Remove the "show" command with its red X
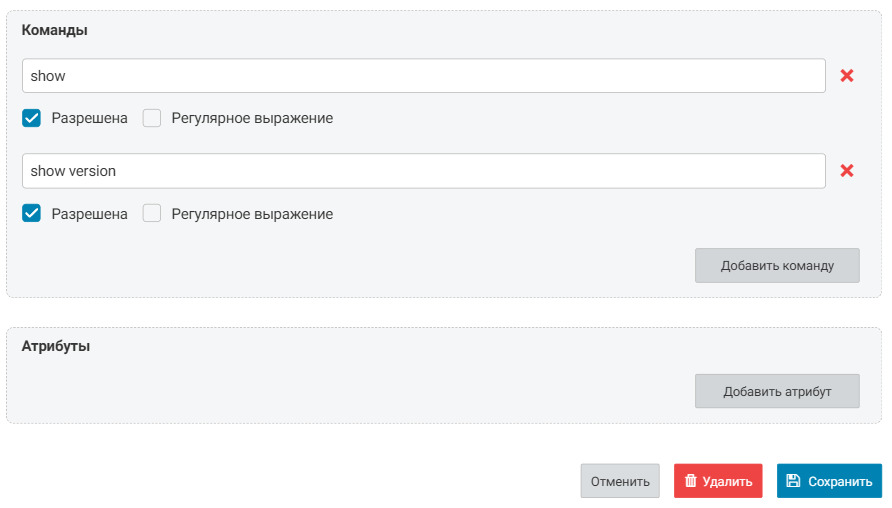Image resolution: width=892 pixels, height=508 pixels. click(x=847, y=76)
